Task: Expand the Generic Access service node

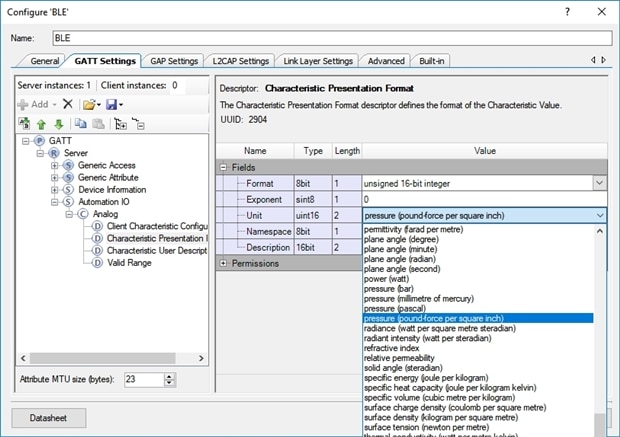Action: coord(55,165)
